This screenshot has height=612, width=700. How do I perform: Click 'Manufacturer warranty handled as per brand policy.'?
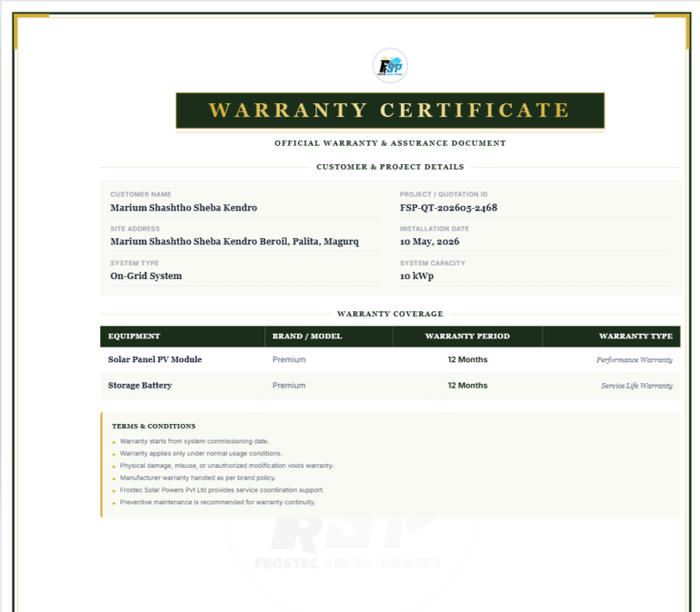pyautogui.click(x=198, y=478)
